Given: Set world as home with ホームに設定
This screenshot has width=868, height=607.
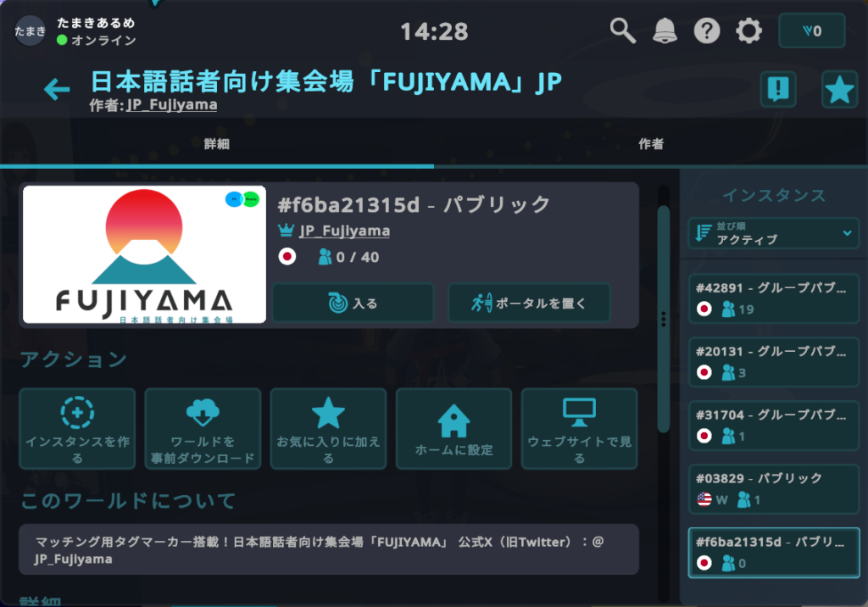Looking at the screenshot, I should 453,428.
